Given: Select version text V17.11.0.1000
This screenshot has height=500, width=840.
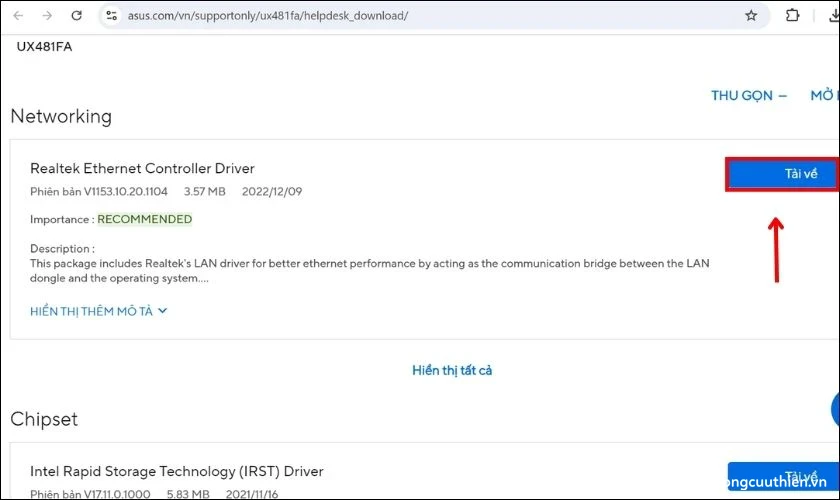Looking at the screenshot, I should pyautogui.click(x=117, y=494).
